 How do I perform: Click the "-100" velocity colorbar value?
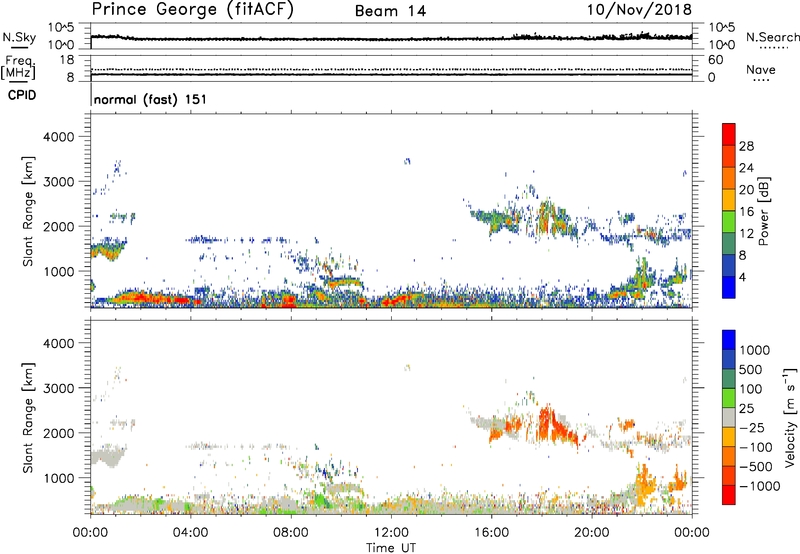point(755,447)
